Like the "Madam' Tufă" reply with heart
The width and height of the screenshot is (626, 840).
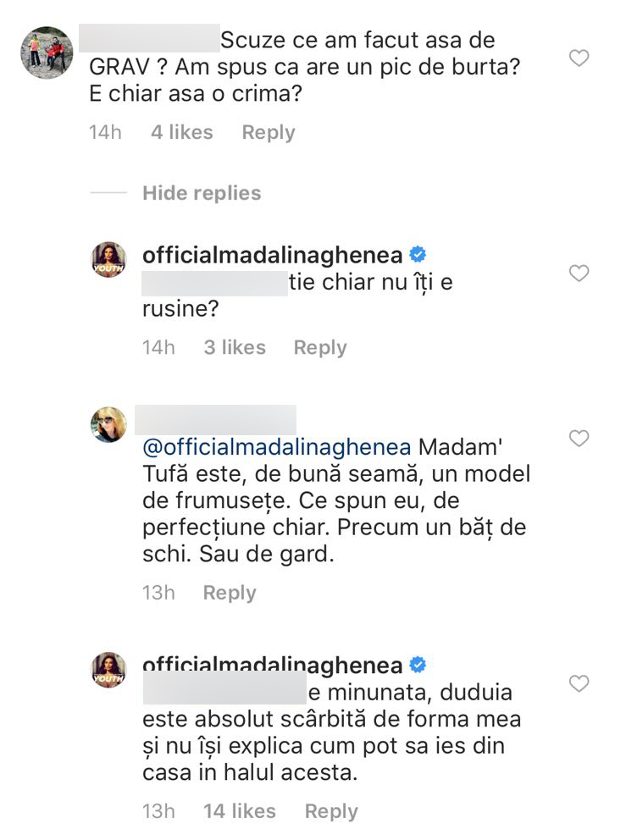pyautogui.click(x=579, y=438)
